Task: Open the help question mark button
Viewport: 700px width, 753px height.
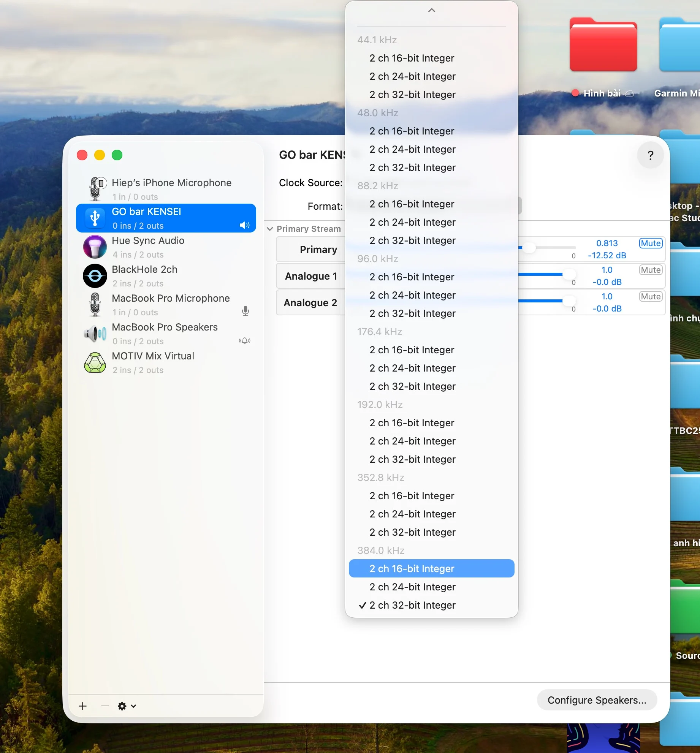Action: (x=650, y=155)
